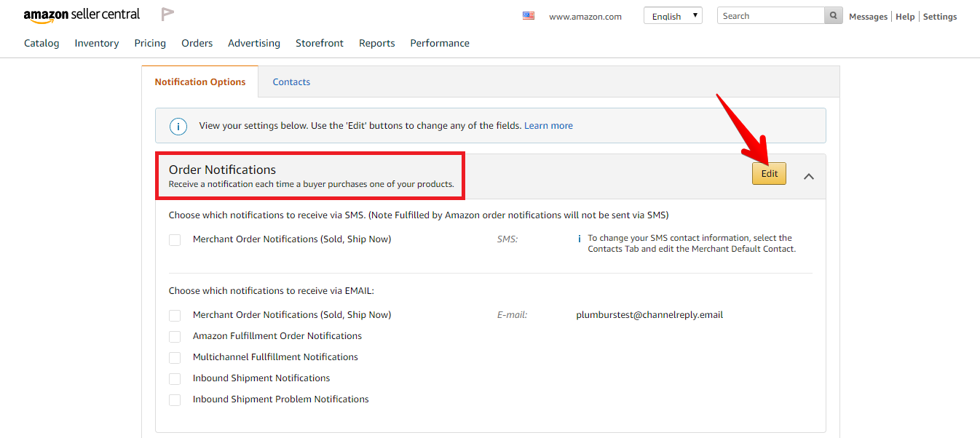Viewport: 980px width, 438px height.
Task: Toggle email Merchant Order Notifications checkbox
Action: coord(175,316)
